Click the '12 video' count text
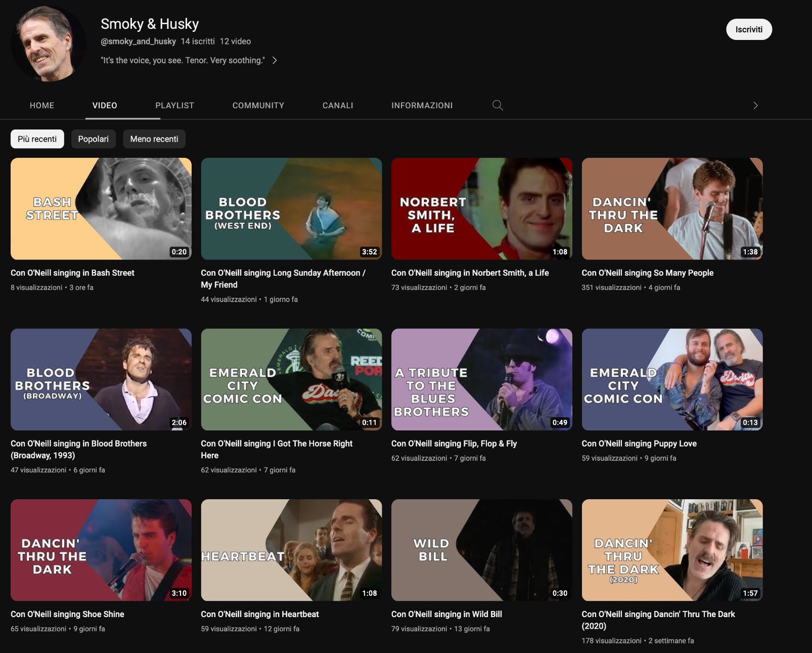Screen dimensions: 812x653 pyautogui.click(x=235, y=41)
